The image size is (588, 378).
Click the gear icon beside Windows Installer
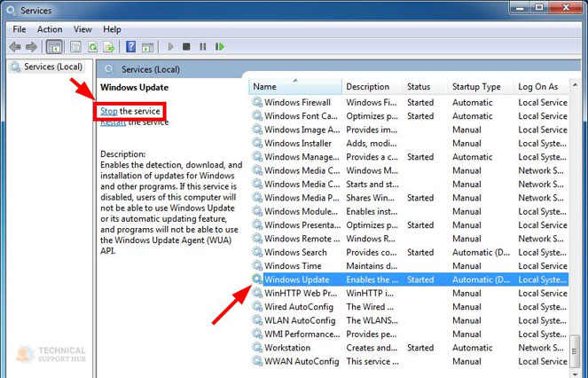(257, 143)
